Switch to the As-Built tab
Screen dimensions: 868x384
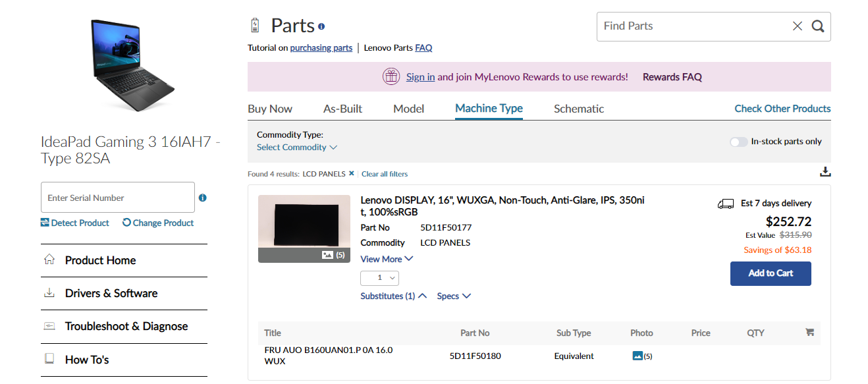(342, 109)
